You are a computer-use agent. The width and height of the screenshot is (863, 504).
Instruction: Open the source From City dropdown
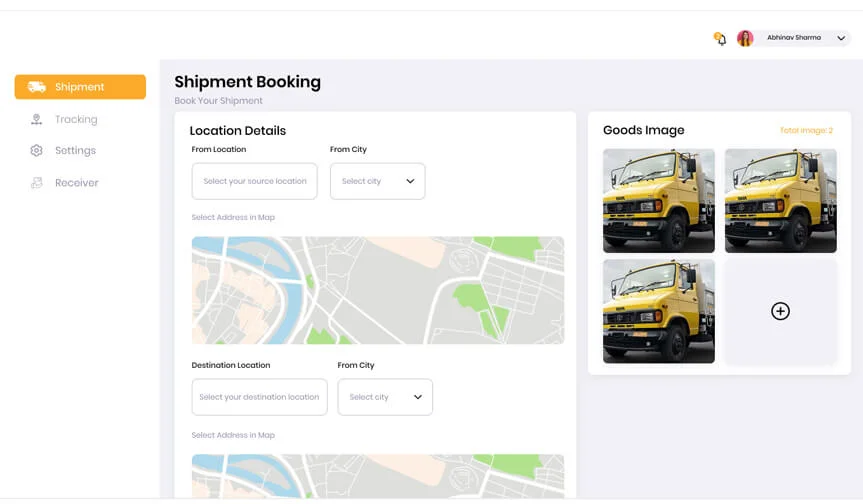pos(377,181)
